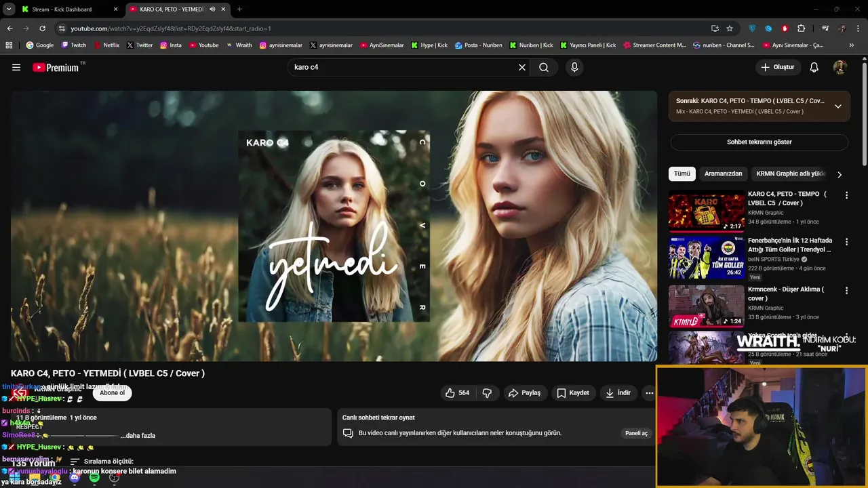The width and height of the screenshot is (868, 488).
Task: Open Posta - Nuriben bookmark
Action: click(479, 45)
